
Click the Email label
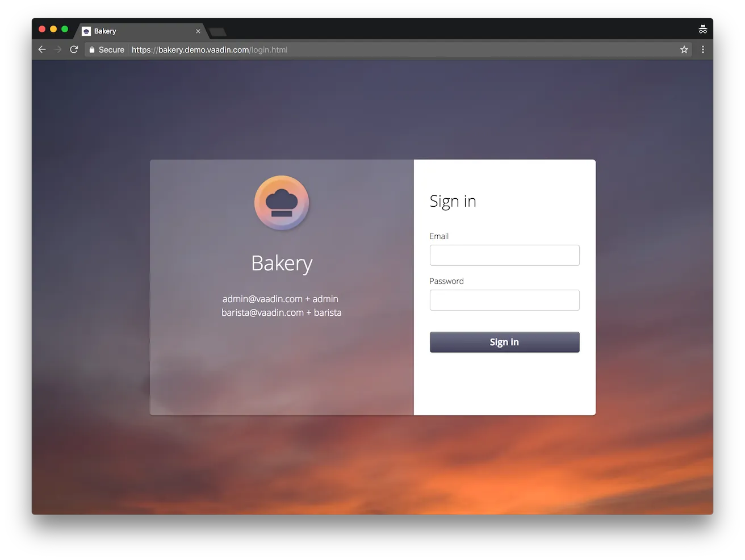(x=439, y=236)
